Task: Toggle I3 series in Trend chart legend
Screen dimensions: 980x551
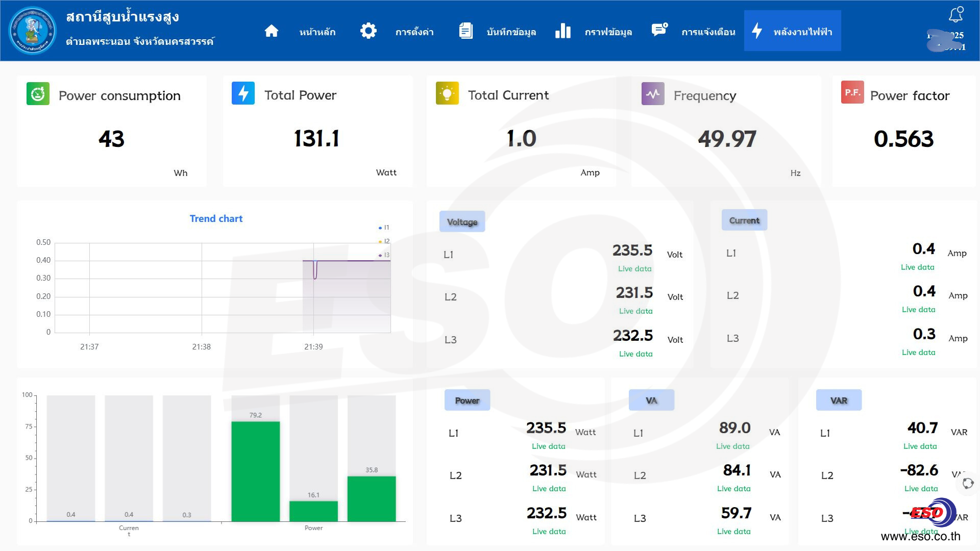Action: [x=384, y=255]
